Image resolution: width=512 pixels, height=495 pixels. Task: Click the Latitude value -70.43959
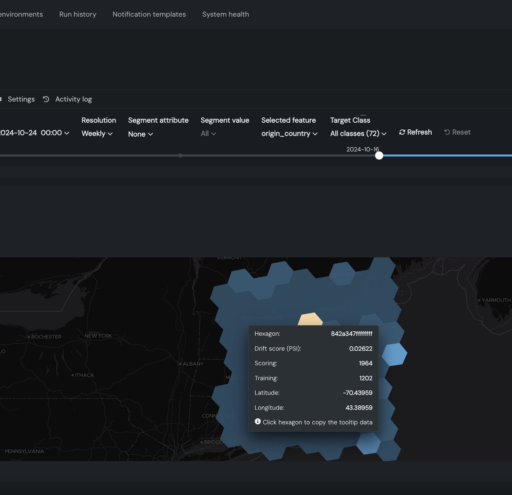coord(357,393)
